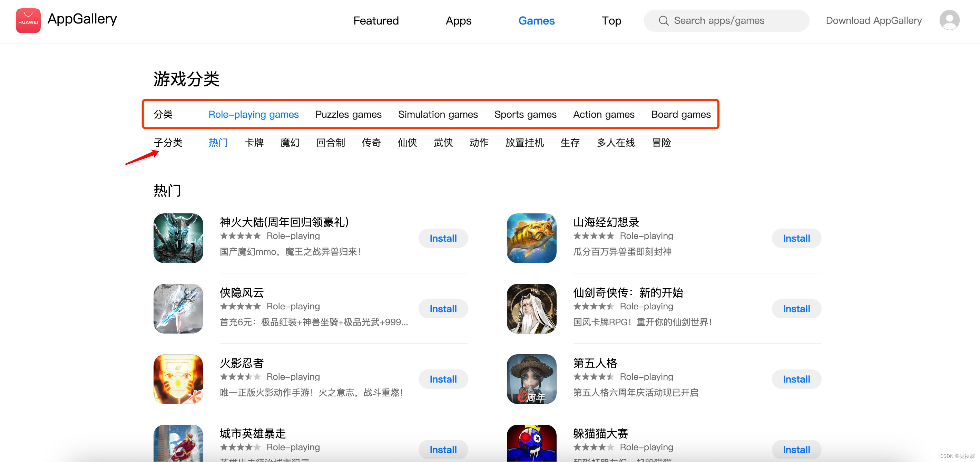The image size is (980, 462).
Task: Click the Top menu item
Action: (611, 21)
